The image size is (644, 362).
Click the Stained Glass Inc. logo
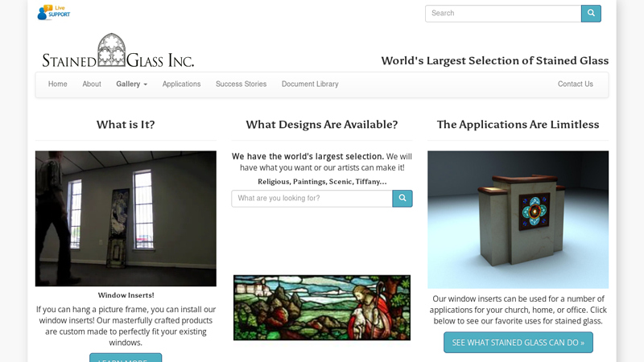[118, 51]
